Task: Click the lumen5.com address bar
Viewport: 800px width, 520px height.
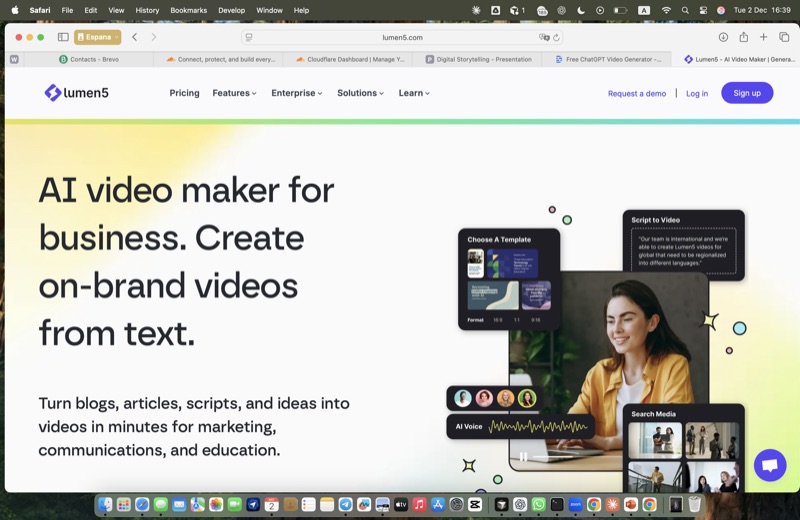Action: pos(402,37)
